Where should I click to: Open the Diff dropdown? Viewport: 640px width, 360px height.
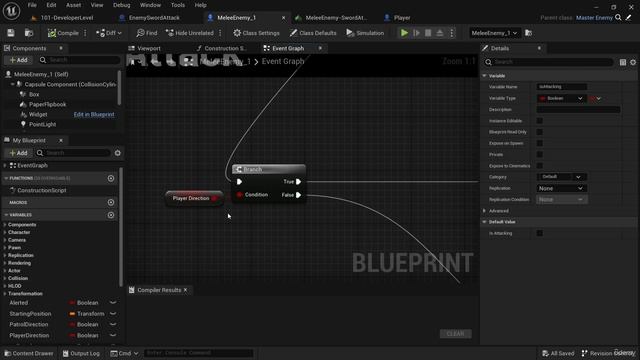click(109, 33)
